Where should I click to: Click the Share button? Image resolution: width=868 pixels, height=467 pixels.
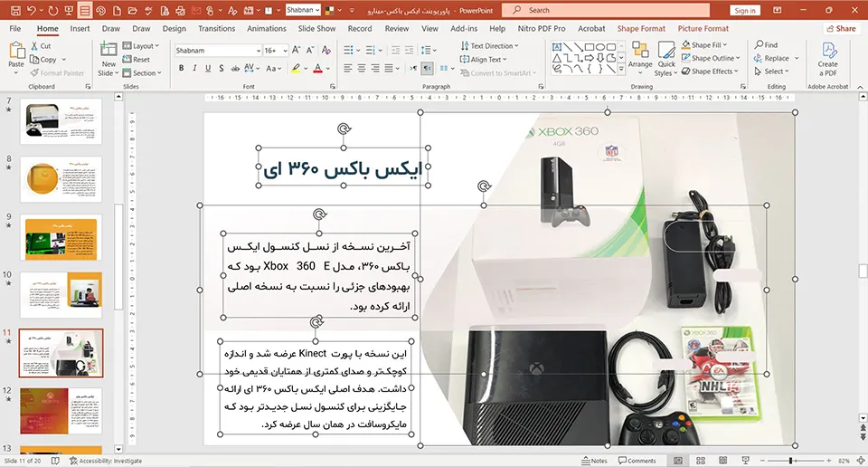[x=841, y=28]
